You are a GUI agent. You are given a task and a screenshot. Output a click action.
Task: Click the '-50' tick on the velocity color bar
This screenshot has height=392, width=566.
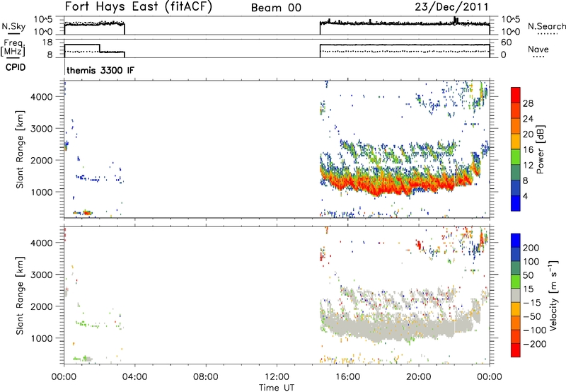[x=532, y=316]
